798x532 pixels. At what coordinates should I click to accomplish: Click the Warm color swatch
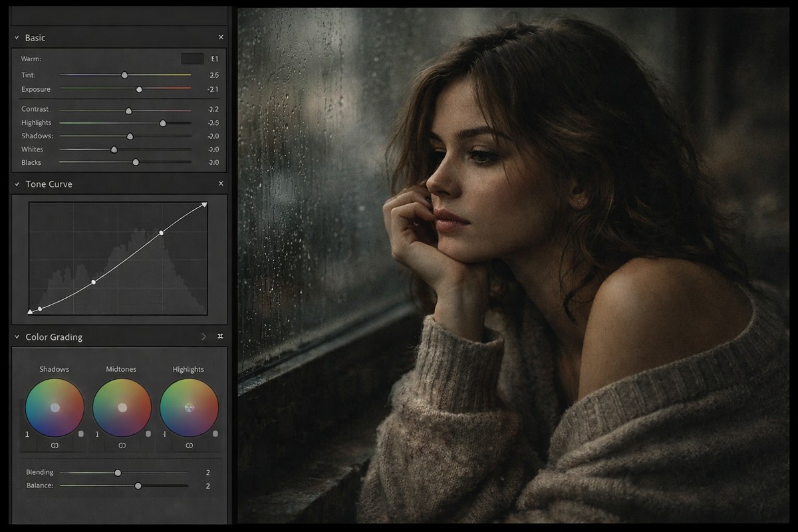coord(192,58)
